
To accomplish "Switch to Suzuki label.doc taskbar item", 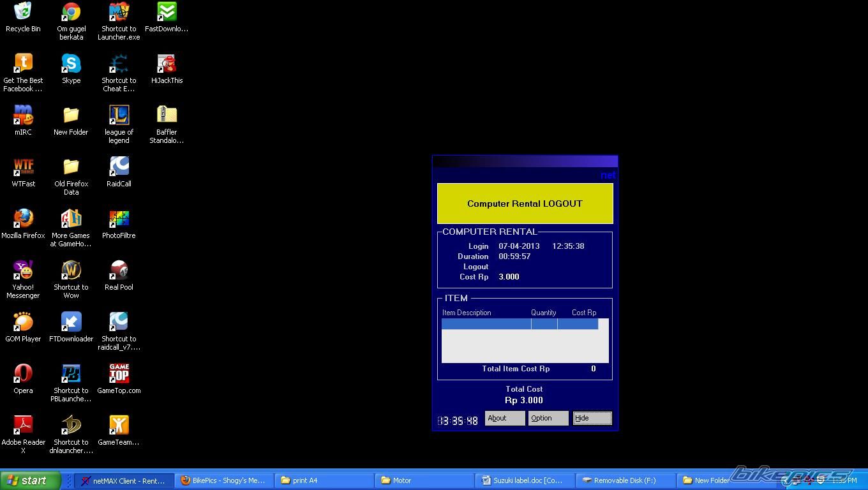I will (524, 480).
